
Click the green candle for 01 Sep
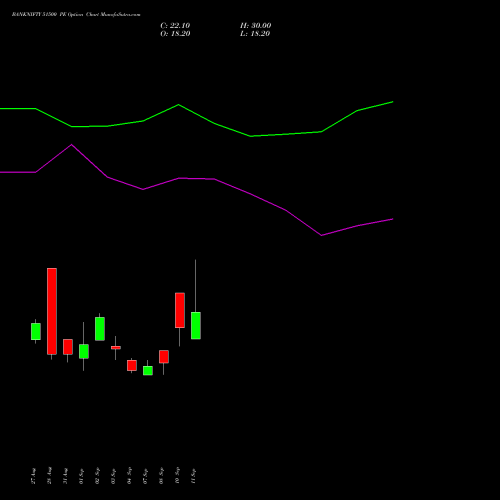coord(84,351)
